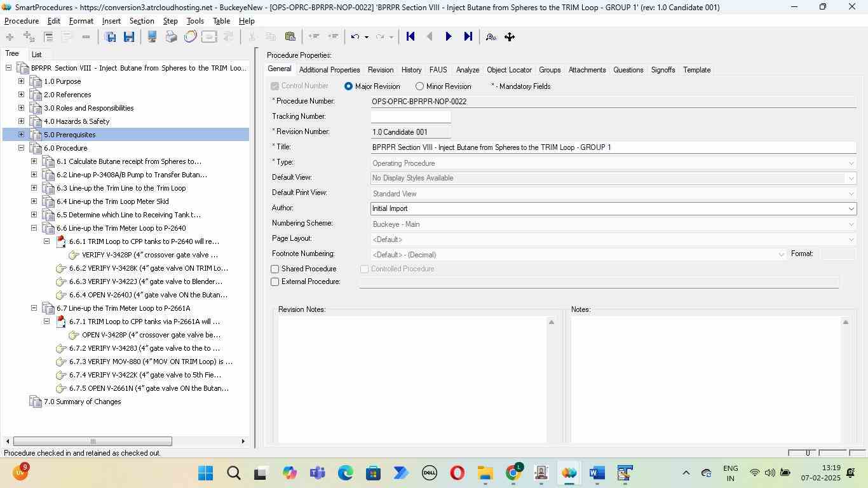Click flagged icon of step 6.6.1
This screenshot has width=868, height=488.
[61, 241]
